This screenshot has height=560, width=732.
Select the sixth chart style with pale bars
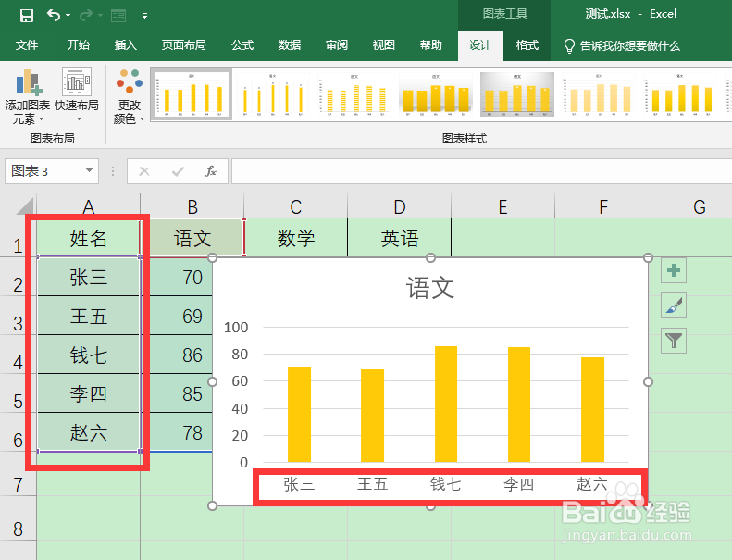(x=599, y=94)
